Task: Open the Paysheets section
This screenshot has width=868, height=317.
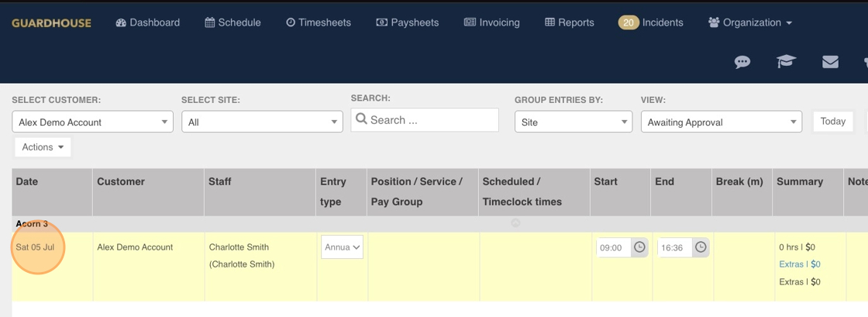Action: coord(408,22)
